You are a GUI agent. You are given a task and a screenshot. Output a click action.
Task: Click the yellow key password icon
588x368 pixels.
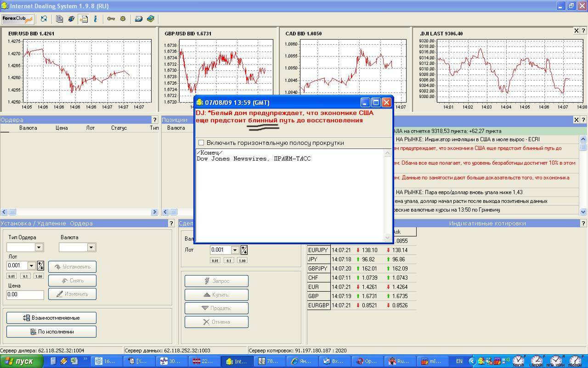point(111,19)
